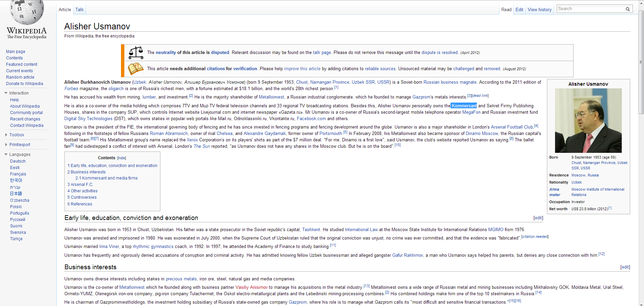Open The Sun newspaper link
This screenshot has height=306, width=644.
(202, 146)
